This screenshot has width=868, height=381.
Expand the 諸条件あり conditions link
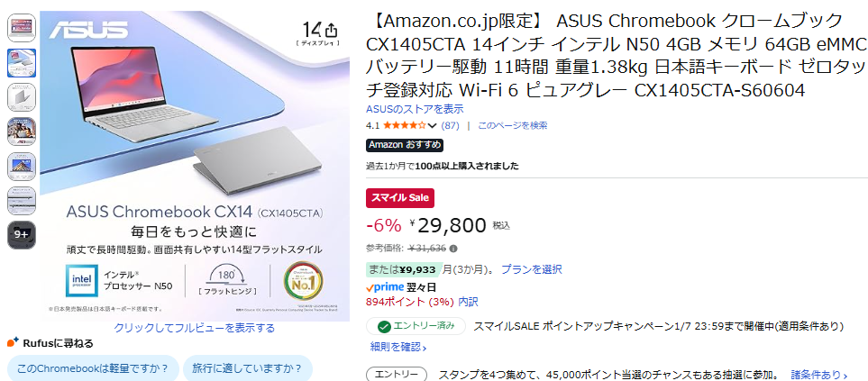pyautogui.click(x=820, y=375)
